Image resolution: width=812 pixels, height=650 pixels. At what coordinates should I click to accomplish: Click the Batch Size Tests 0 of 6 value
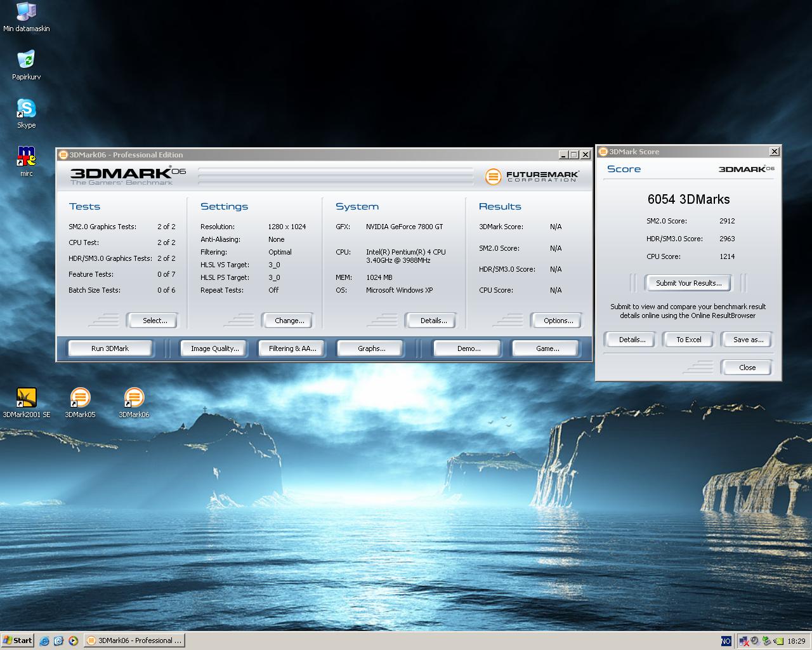[x=166, y=290]
